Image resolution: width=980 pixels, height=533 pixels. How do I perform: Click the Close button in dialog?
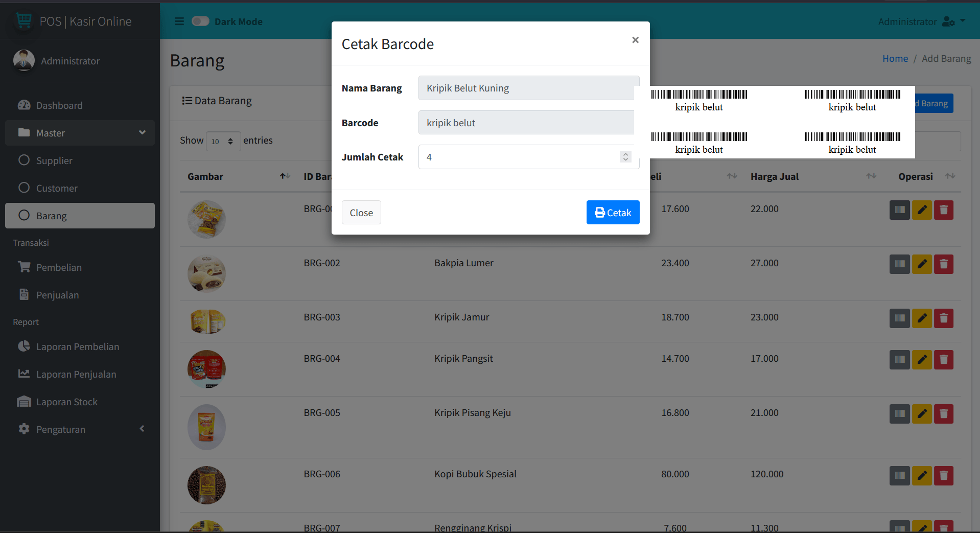click(x=361, y=213)
